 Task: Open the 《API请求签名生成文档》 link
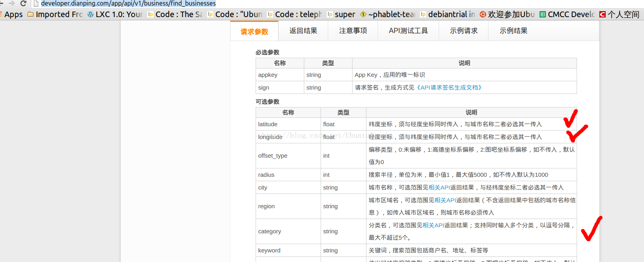449,88
